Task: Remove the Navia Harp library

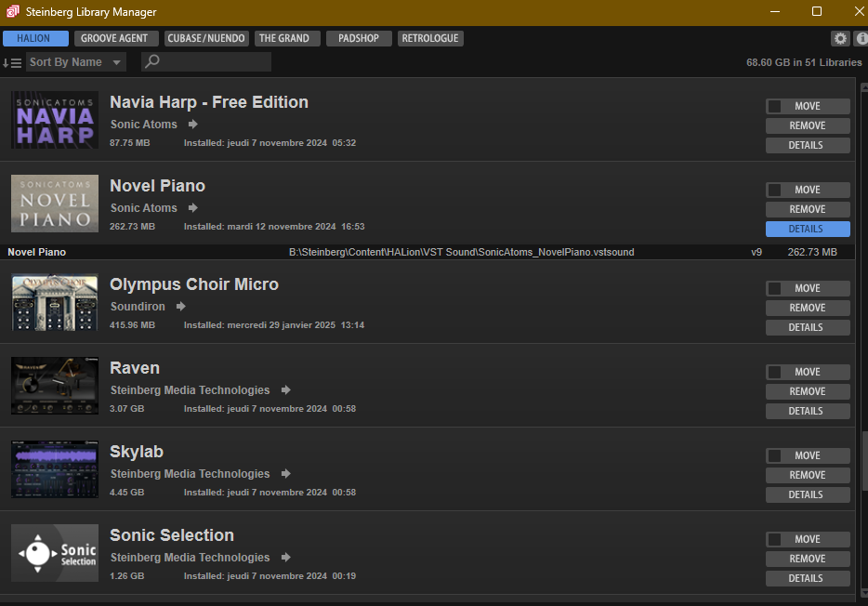Action: 808,125
